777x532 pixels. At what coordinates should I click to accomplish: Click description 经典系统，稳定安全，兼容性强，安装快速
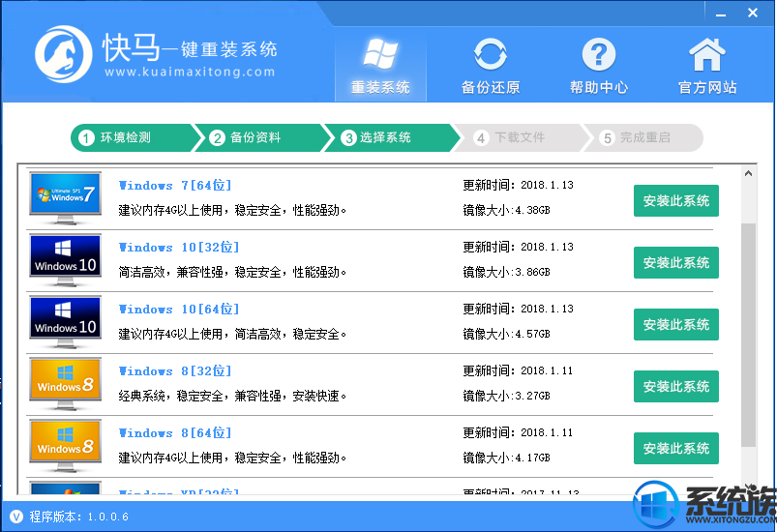[232, 396]
